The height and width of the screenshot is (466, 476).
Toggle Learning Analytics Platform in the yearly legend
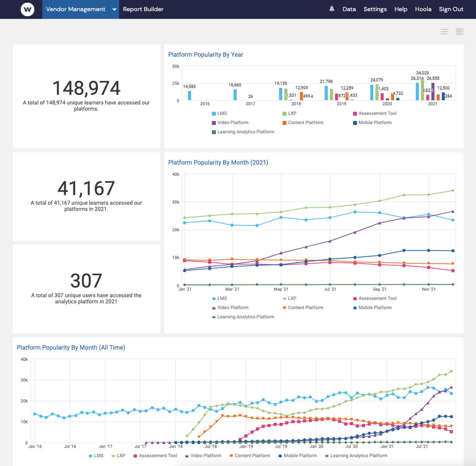coord(243,132)
